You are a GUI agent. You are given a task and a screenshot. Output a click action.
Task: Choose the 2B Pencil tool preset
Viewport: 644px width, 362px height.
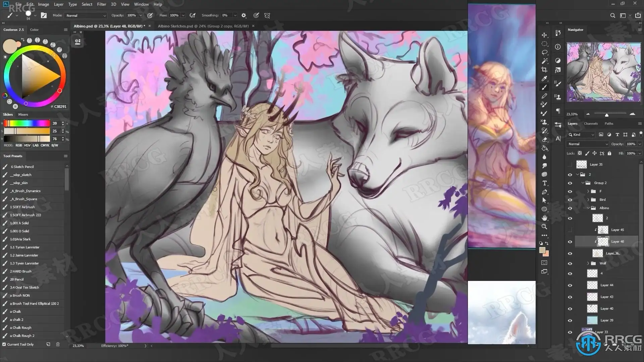(x=17, y=279)
